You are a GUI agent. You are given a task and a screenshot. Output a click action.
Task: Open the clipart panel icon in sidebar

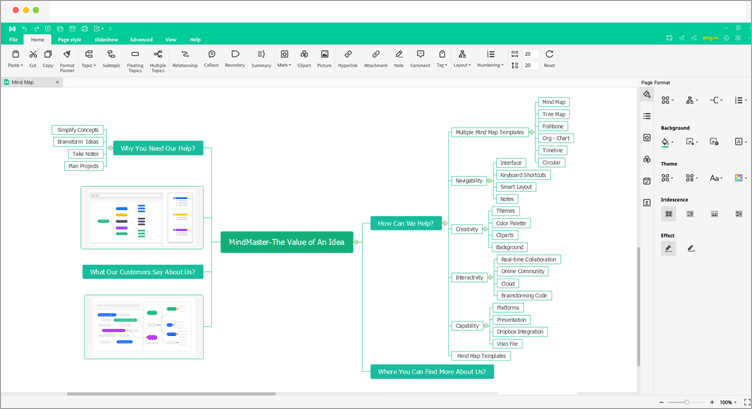click(x=647, y=159)
